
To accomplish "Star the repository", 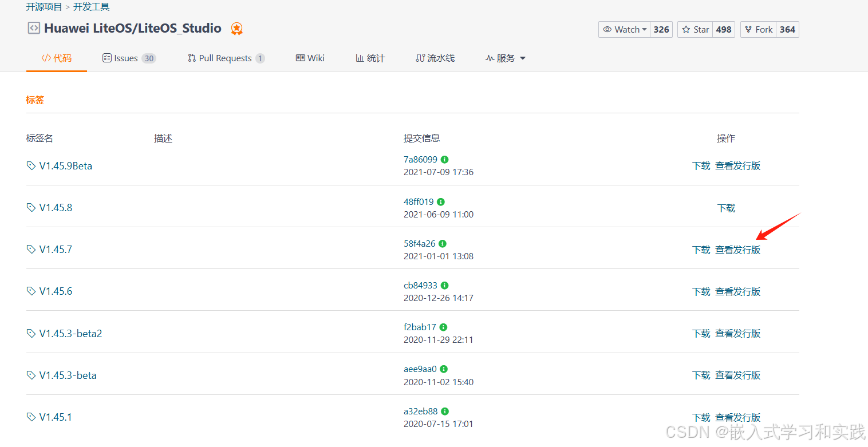I will point(695,30).
